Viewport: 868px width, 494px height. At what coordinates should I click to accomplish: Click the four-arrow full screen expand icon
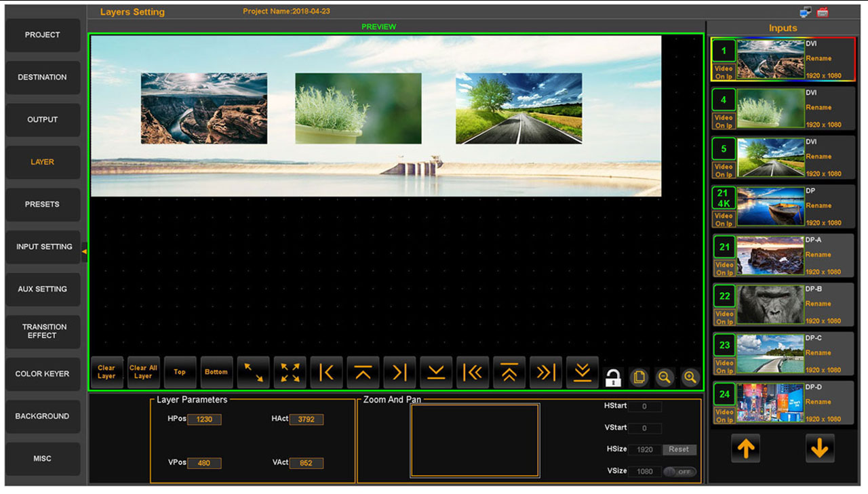point(290,372)
